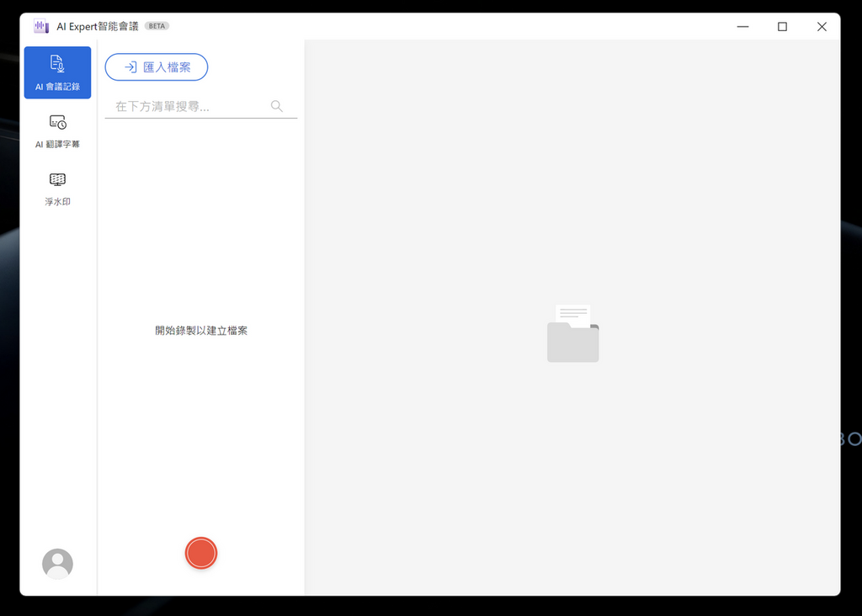The width and height of the screenshot is (862, 616).
Task: Open the AI 會議記錄 sidebar tab
Action: (58, 72)
